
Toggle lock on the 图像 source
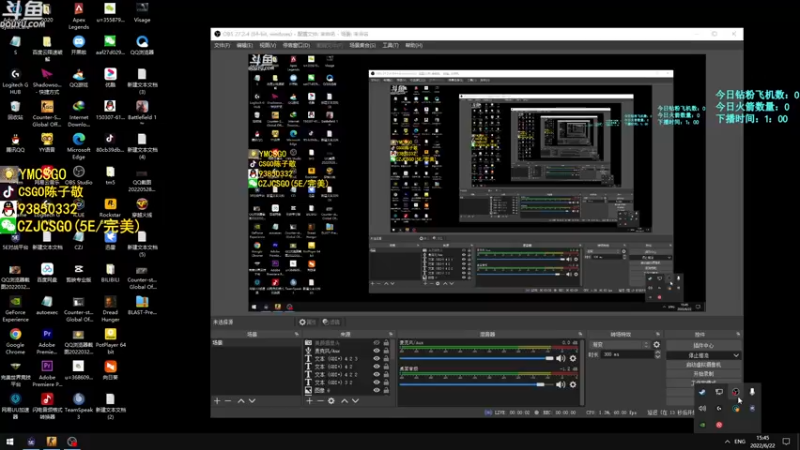386,390
